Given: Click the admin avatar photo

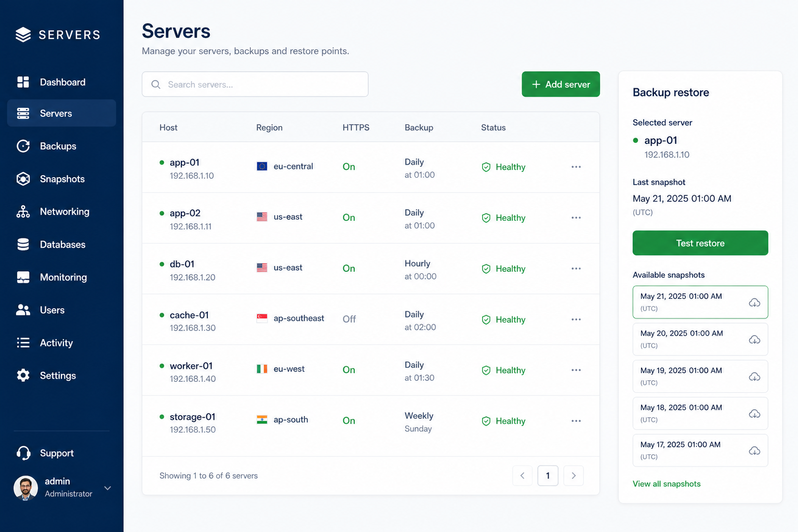Looking at the screenshot, I should click(x=25, y=488).
